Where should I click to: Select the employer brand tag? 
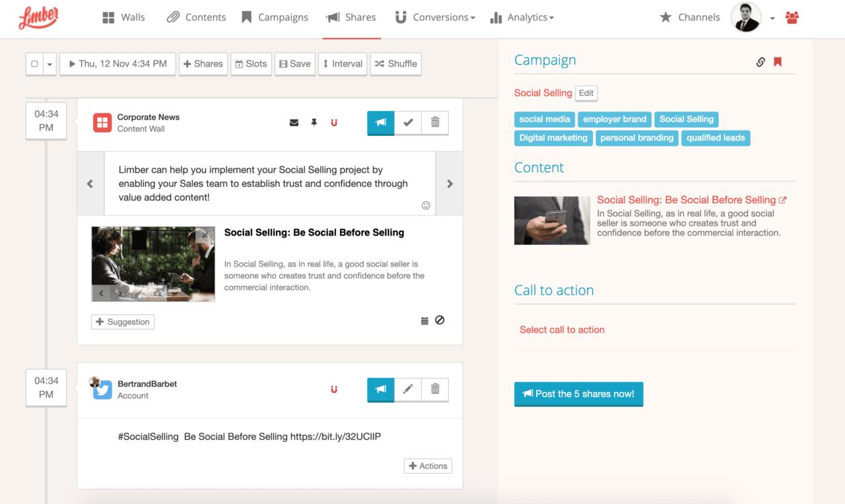point(615,119)
